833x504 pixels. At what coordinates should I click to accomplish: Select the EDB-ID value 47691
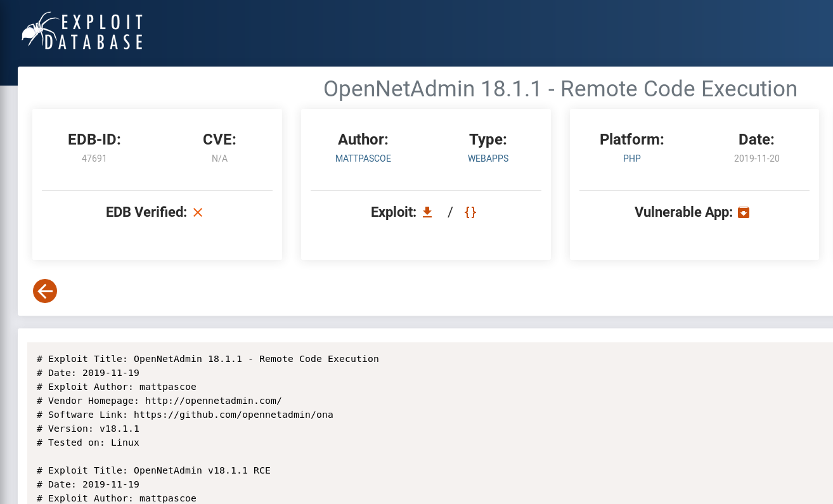94,158
